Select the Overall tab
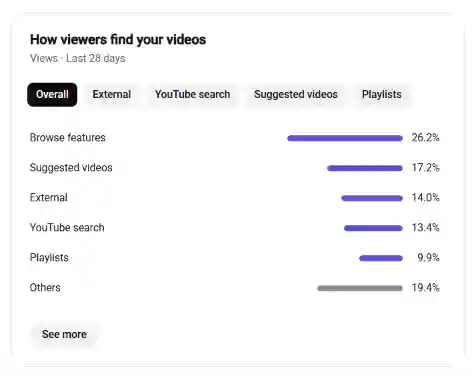Viewport: 472px width, 375px height. [52, 95]
